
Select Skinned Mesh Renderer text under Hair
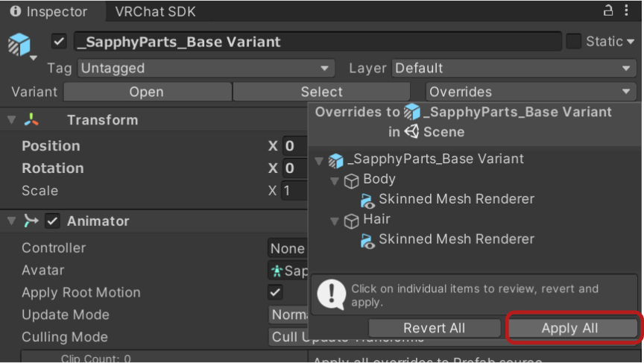pos(456,239)
